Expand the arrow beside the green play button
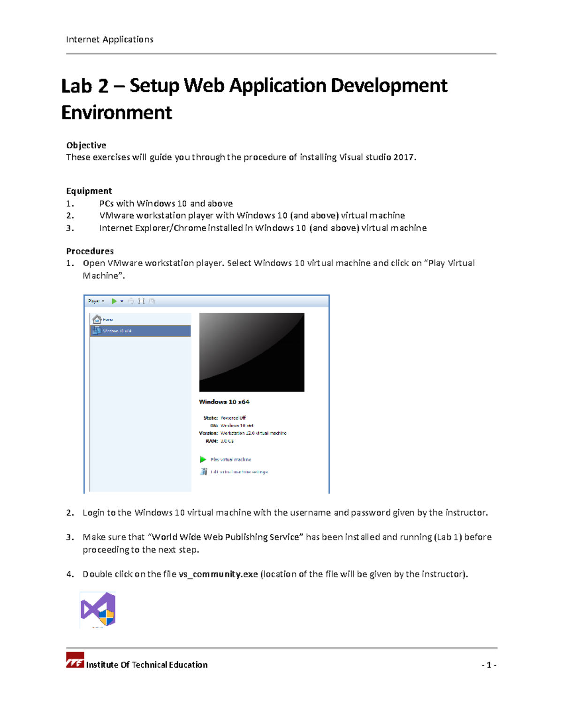 (x=121, y=301)
